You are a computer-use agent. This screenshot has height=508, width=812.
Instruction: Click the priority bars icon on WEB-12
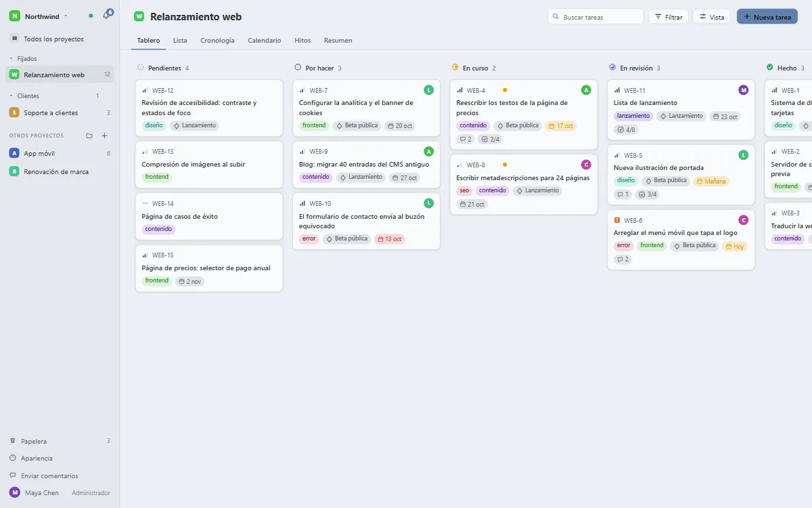pyautogui.click(x=145, y=90)
